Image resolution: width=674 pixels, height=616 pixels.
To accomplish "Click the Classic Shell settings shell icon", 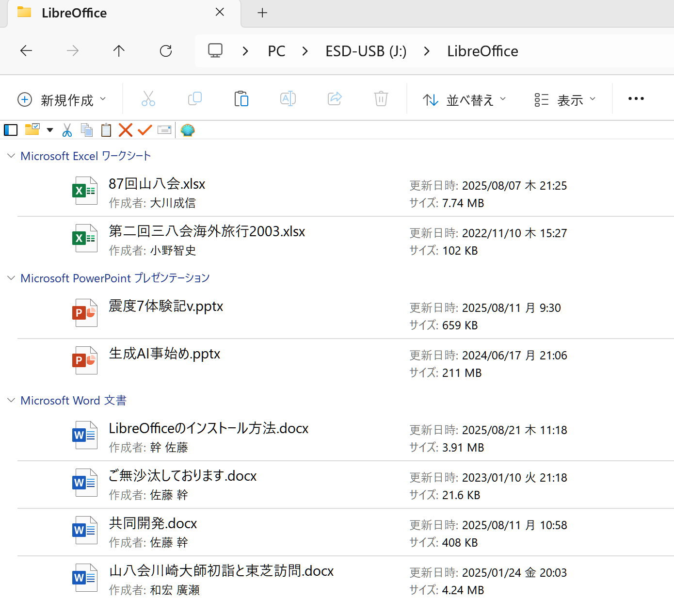I will tap(188, 130).
